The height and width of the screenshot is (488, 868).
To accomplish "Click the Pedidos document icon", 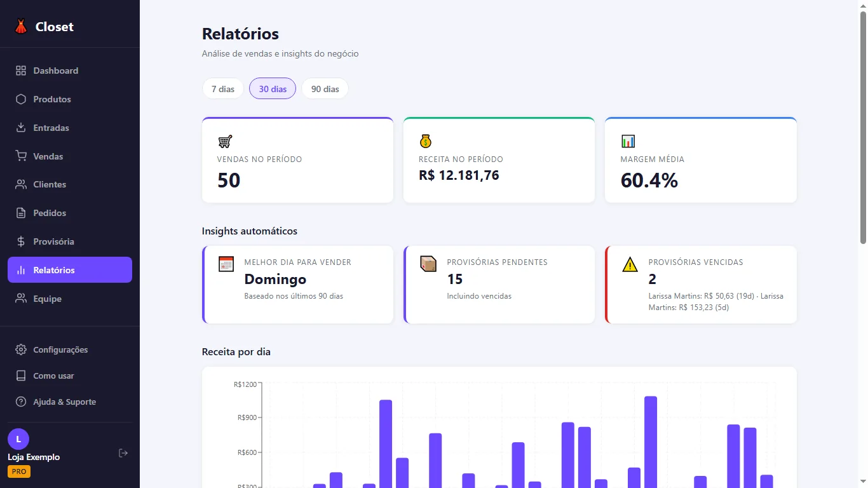I will click(21, 213).
